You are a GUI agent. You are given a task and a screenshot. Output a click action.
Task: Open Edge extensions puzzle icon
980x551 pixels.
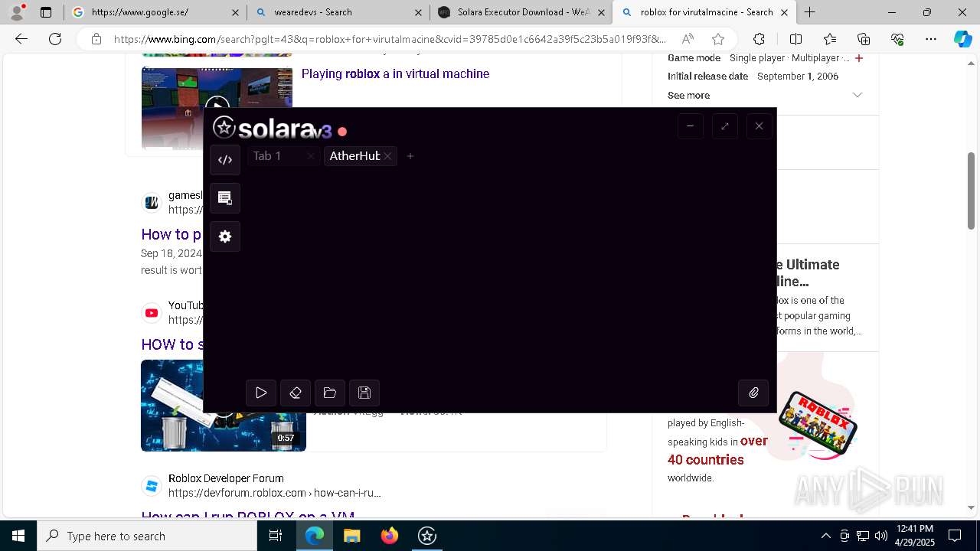[x=759, y=39]
